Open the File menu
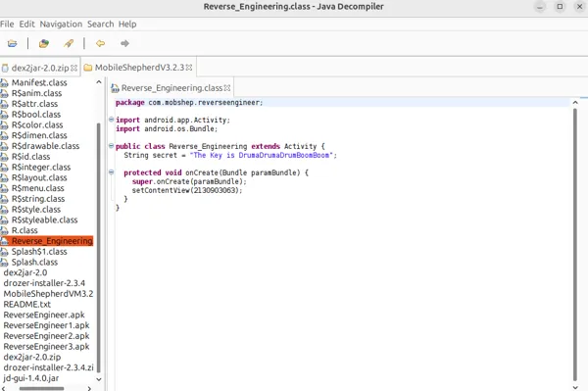 coord(7,24)
